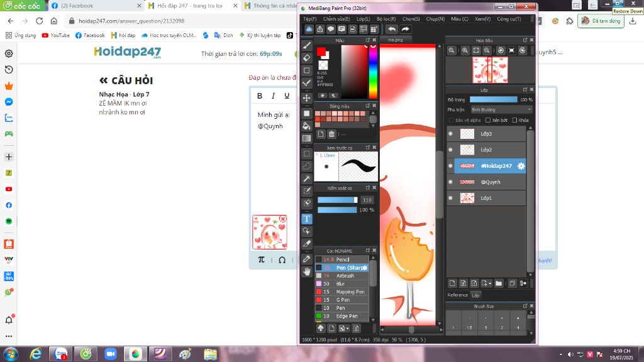The height and width of the screenshot is (362, 644).
Task: Select the Gradient tool
Action: point(307,138)
